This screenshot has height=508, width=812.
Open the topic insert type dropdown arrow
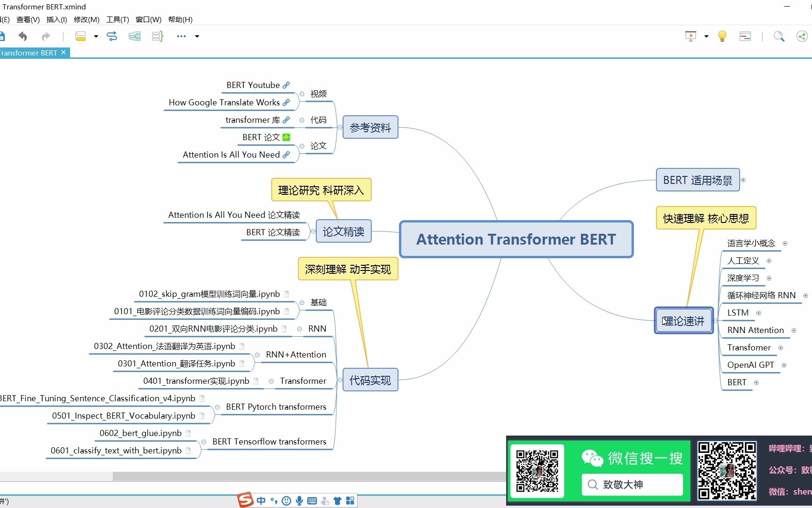96,36
